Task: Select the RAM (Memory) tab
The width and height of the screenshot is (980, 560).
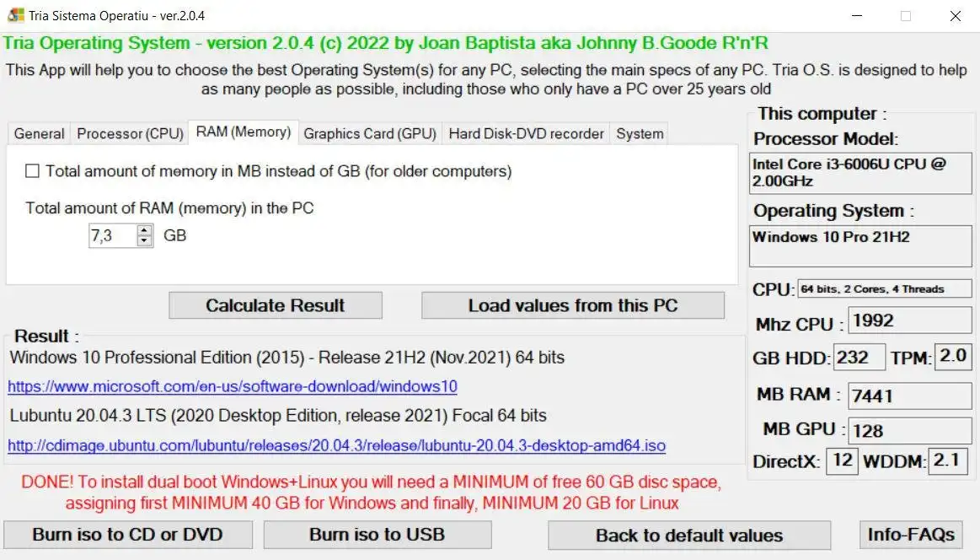Action: pyautogui.click(x=244, y=132)
